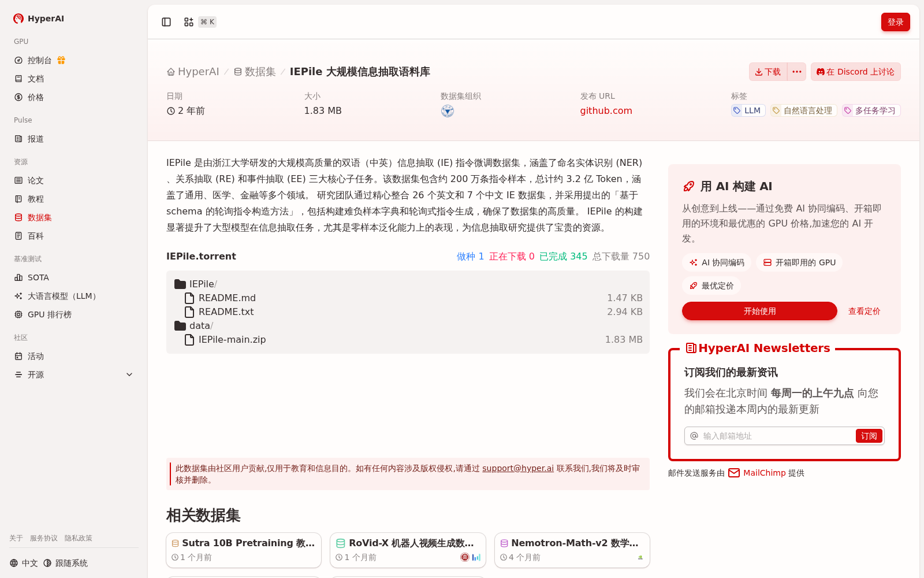This screenshot has height=578, width=924.
Task: Open RoVid-X 机器人视频生成 dataset card
Action: pos(408,550)
